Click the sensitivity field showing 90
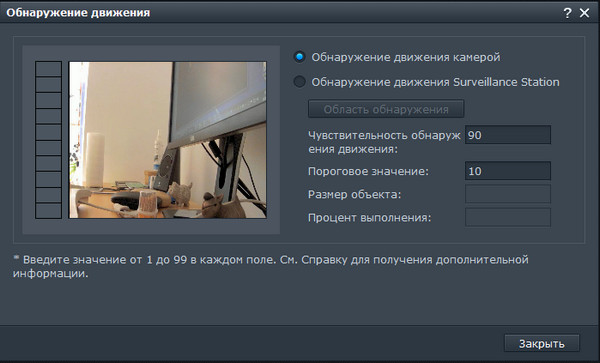This screenshot has height=363, width=600. (x=508, y=135)
